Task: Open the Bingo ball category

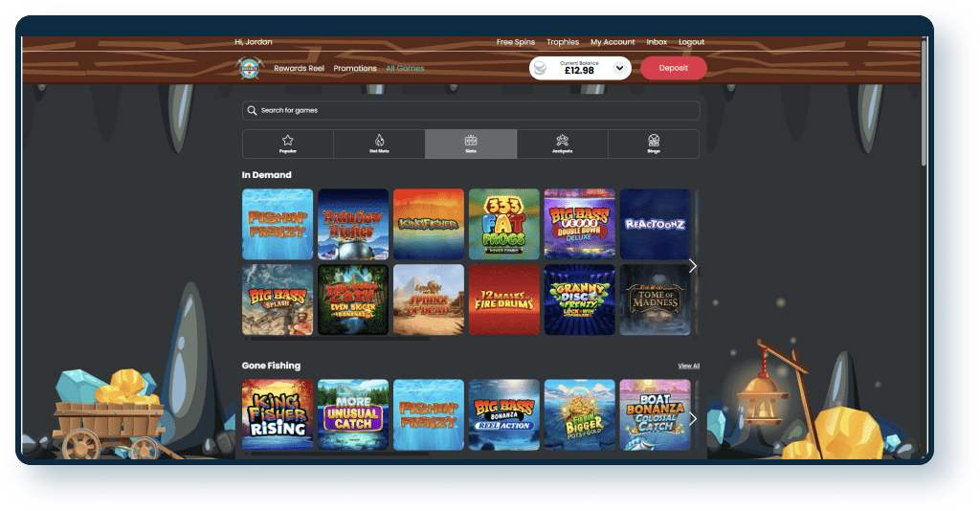Action: 653,144
